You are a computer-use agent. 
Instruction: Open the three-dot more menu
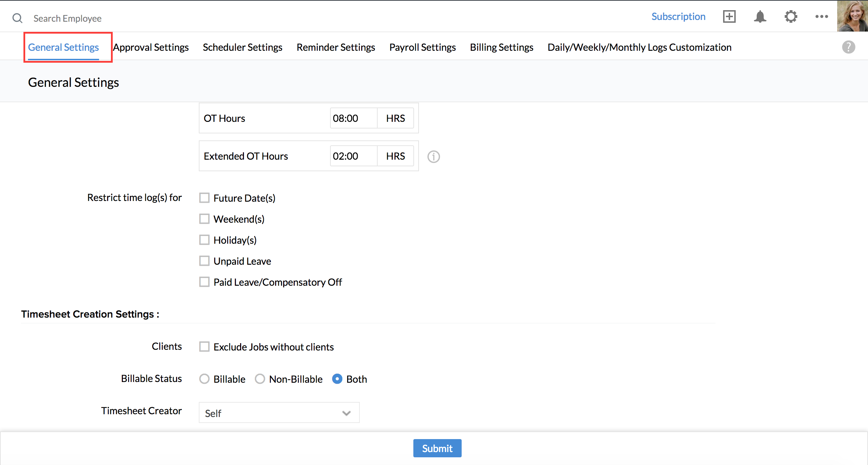[x=821, y=16]
